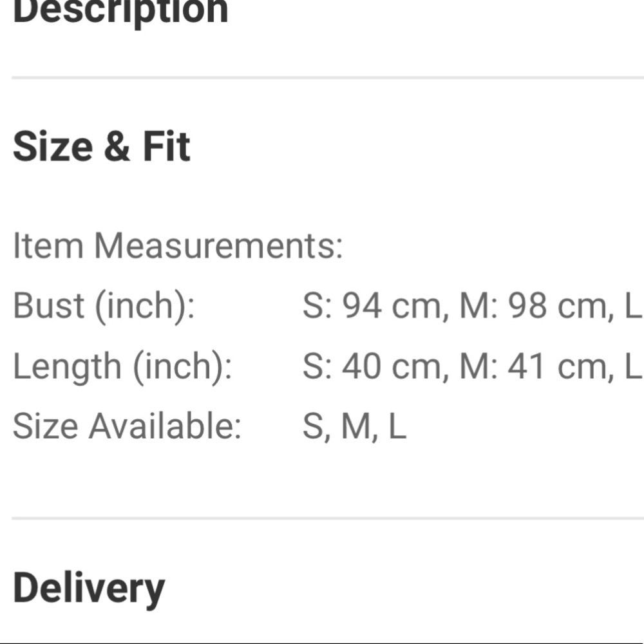
Task: Select the Length (inch) label
Action: 122,366
